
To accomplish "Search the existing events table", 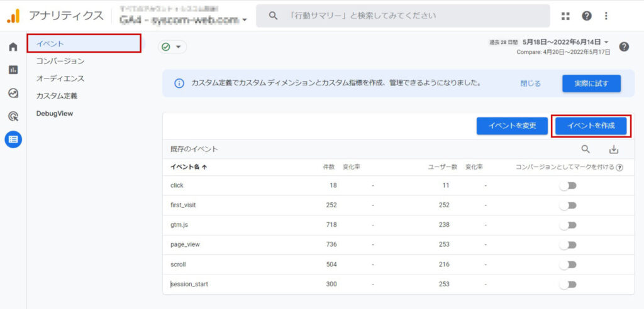I will (586, 149).
